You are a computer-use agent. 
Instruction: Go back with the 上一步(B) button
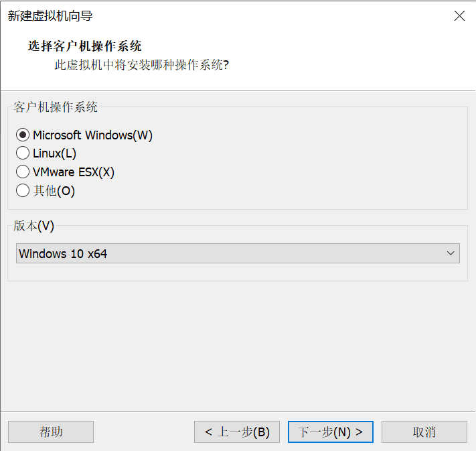[x=237, y=432]
